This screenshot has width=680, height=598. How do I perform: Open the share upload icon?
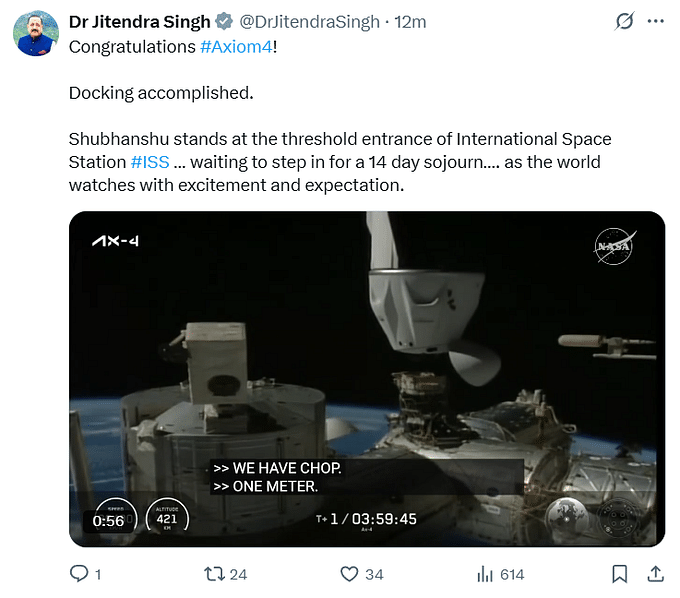pyautogui.click(x=656, y=574)
